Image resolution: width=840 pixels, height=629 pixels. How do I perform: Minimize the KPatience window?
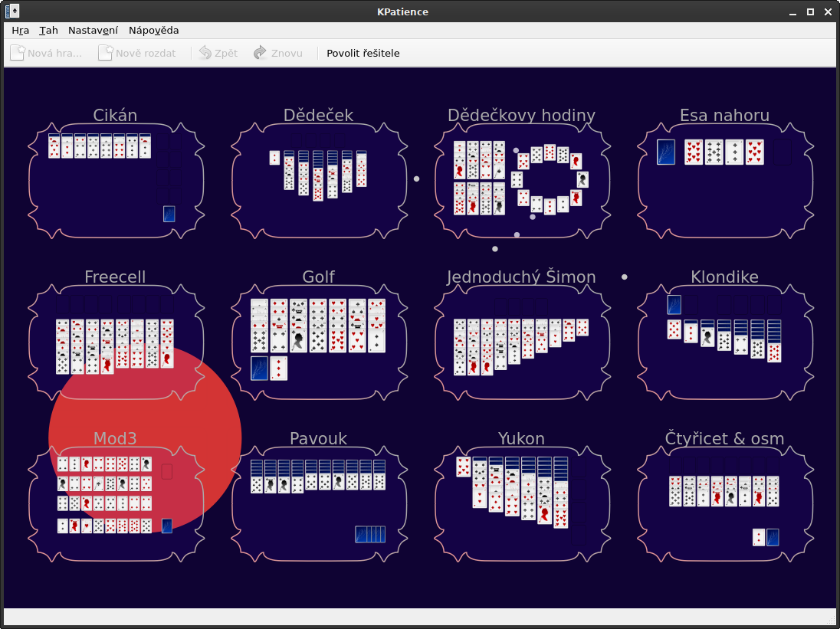(792, 11)
